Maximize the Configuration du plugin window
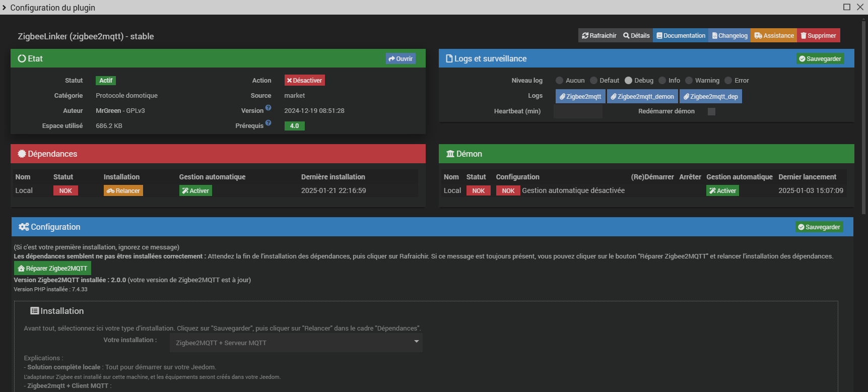This screenshot has height=392, width=868. [x=846, y=7]
